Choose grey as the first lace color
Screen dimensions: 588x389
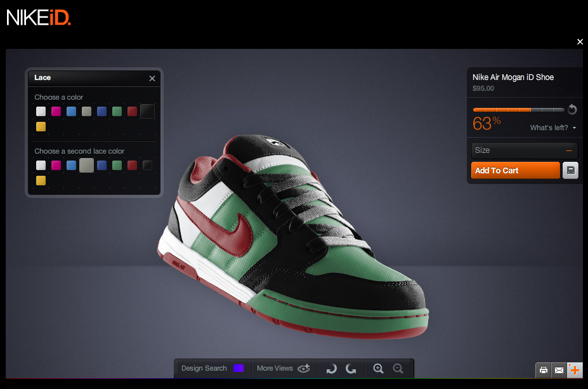coord(87,112)
